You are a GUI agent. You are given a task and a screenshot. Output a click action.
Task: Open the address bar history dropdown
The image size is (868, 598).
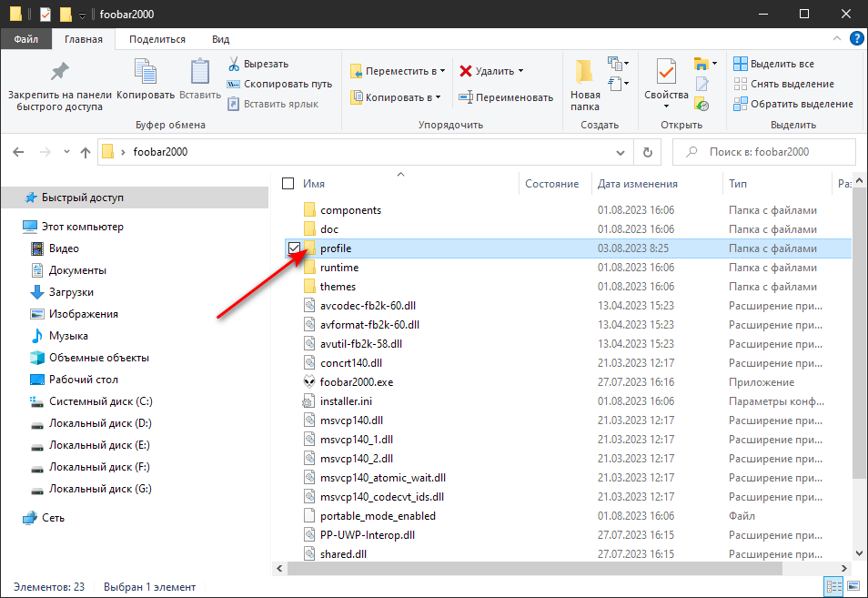(x=621, y=152)
